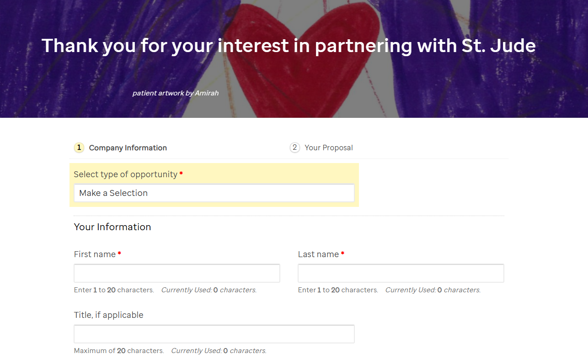Viewport: 588px width, 364px height.
Task: Click the First name input field
Action: [x=176, y=273]
